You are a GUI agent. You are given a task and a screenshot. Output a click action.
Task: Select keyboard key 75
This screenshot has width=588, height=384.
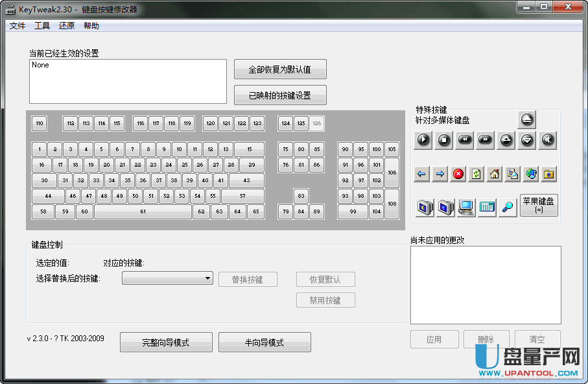click(x=286, y=149)
